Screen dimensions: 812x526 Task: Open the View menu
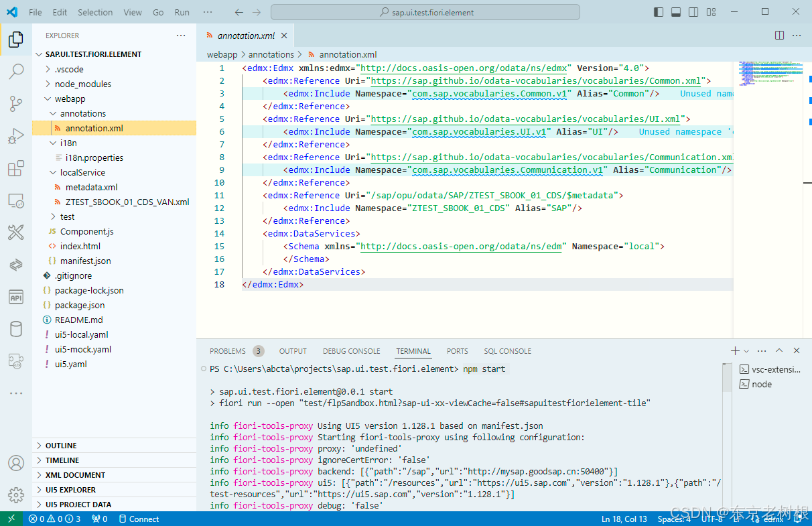click(133, 12)
